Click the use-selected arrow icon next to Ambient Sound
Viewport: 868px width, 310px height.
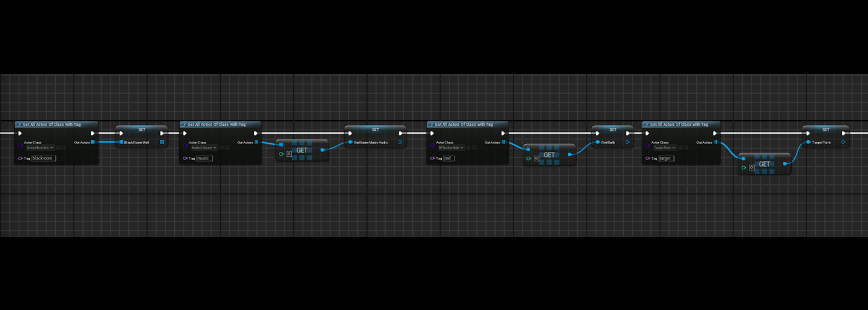coord(222,148)
